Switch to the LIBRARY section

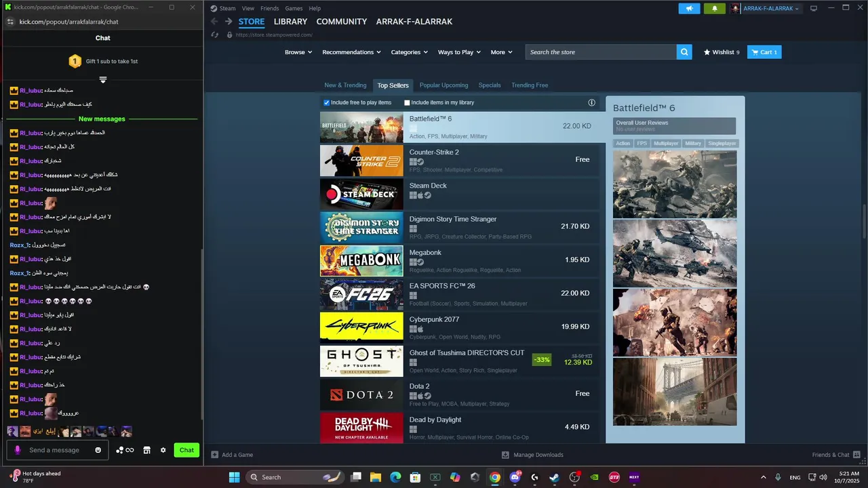[290, 22]
